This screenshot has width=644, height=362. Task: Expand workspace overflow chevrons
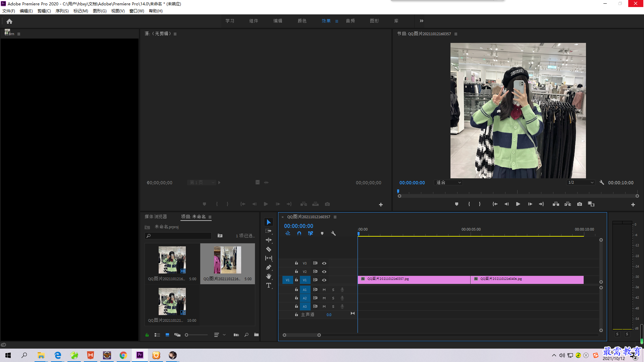[x=422, y=21]
